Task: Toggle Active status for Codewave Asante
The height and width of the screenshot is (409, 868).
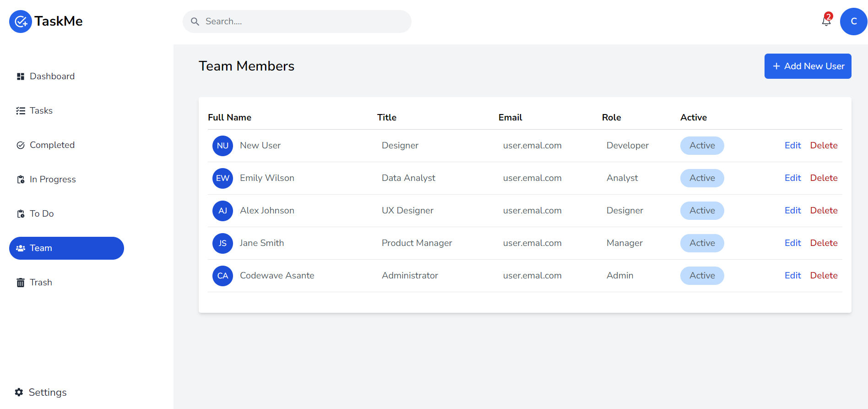Action: pyautogui.click(x=702, y=276)
